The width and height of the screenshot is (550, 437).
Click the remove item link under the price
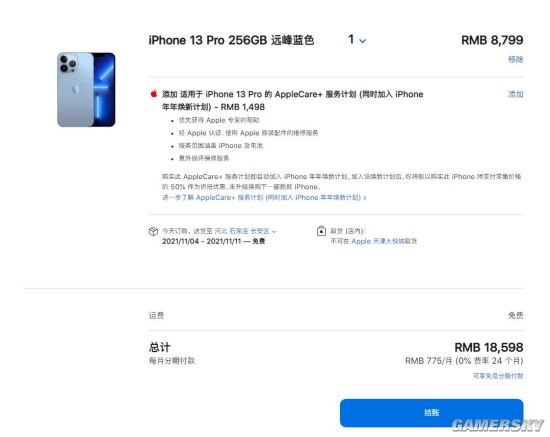pos(516,59)
